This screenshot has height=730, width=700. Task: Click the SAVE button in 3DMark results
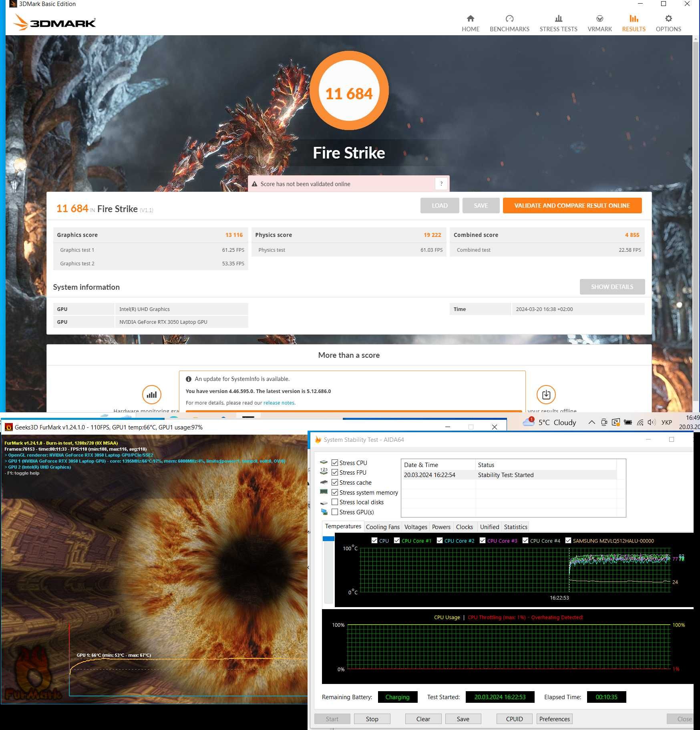click(481, 205)
